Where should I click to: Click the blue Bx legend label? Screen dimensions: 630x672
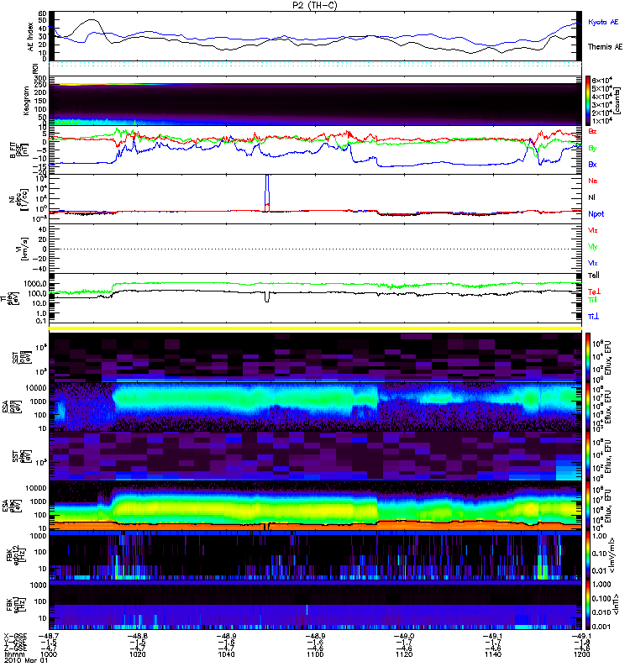(592, 164)
